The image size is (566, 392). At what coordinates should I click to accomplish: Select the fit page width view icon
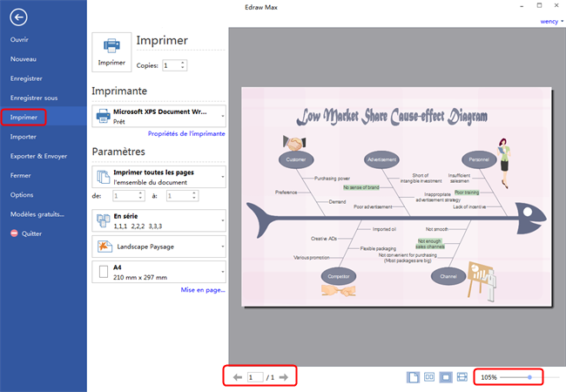tap(462, 377)
